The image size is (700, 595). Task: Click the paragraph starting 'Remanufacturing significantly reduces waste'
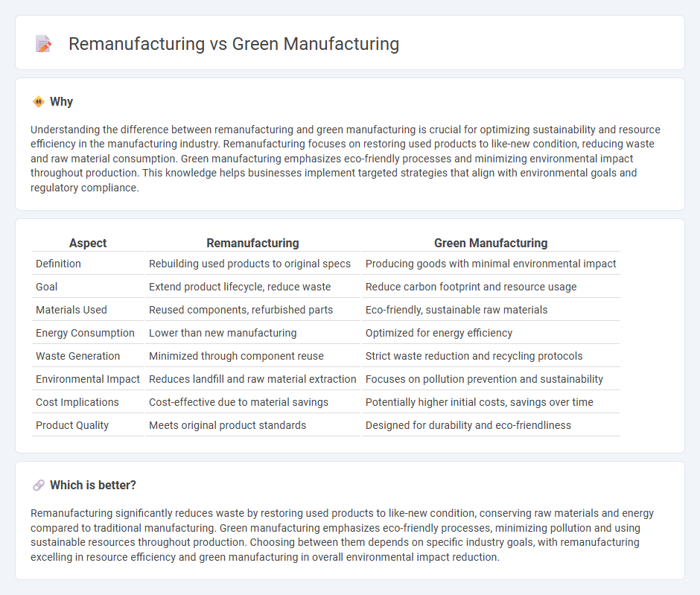[343, 535]
